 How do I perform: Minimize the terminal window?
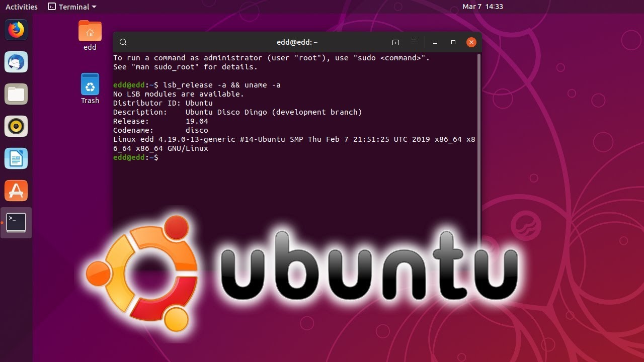[435, 43]
